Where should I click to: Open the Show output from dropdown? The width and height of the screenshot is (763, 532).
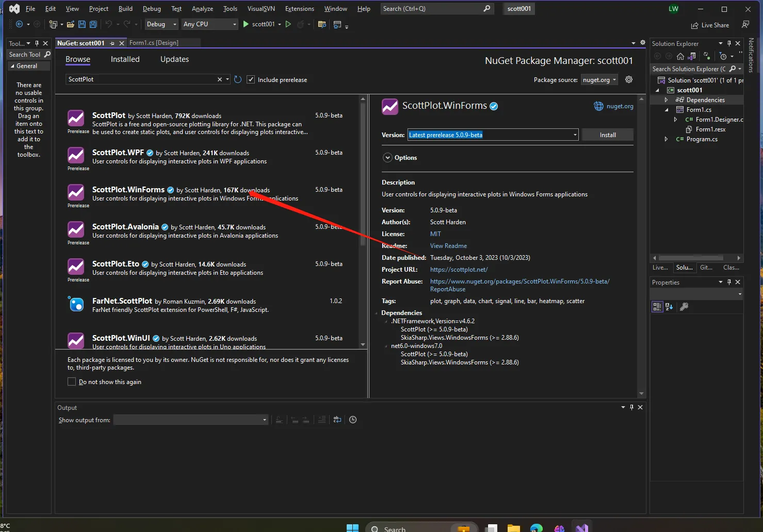(191, 420)
